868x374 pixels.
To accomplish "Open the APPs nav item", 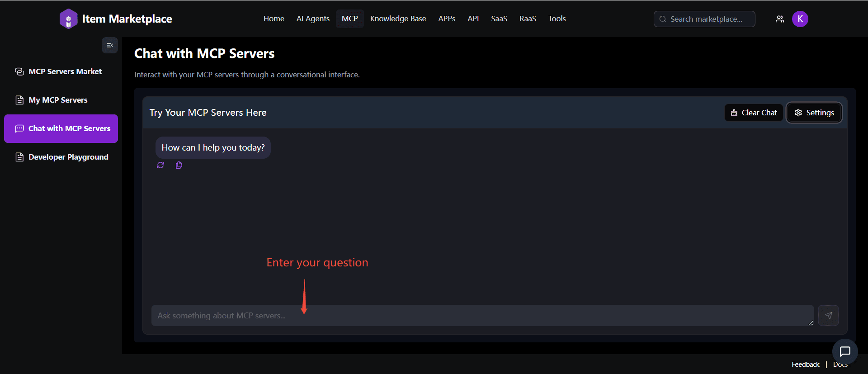I will coord(447,19).
